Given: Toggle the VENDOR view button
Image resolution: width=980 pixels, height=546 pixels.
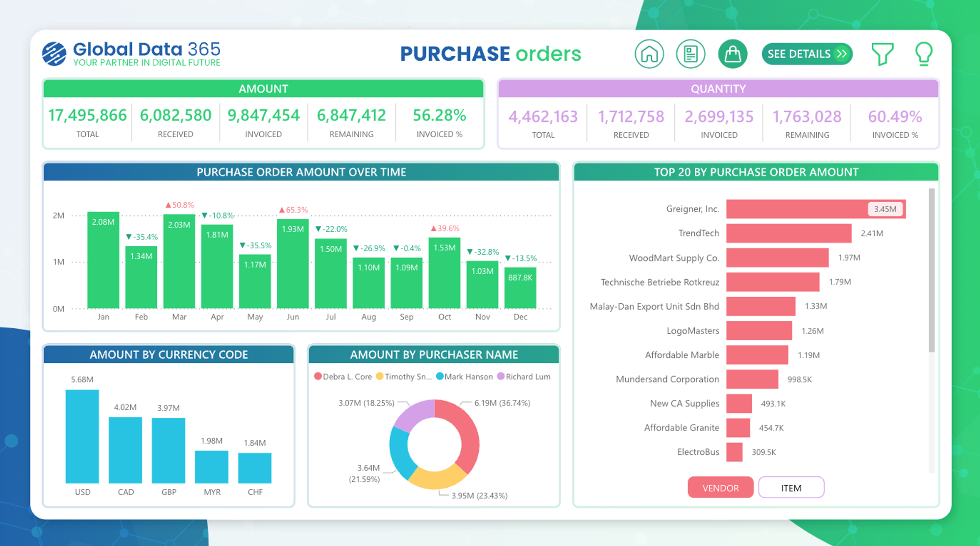Looking at the screenshot, I should coord(720,488).
